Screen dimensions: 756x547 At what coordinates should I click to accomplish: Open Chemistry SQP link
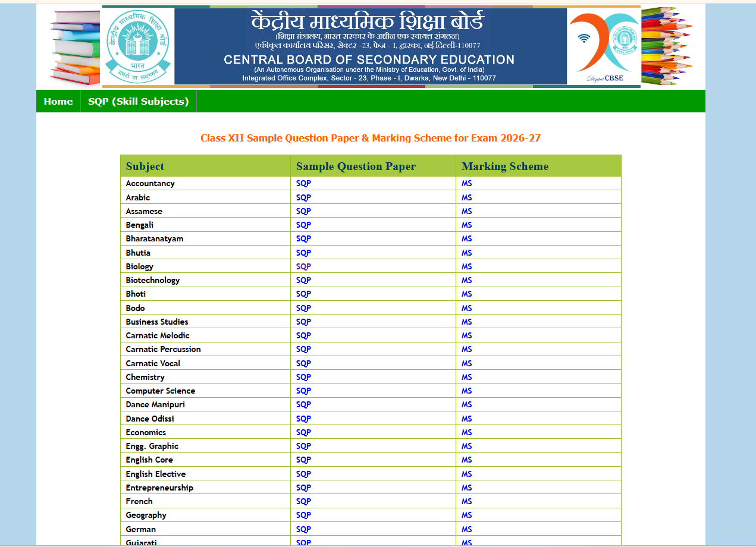[304, 377]
